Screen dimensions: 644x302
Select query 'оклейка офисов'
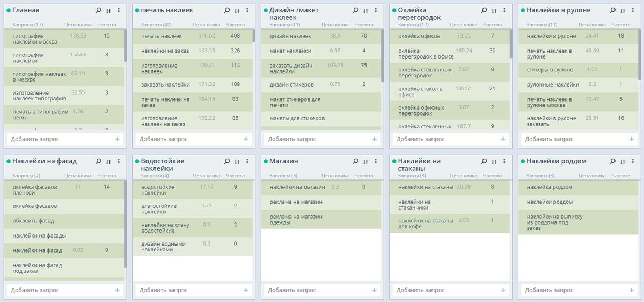419,36
